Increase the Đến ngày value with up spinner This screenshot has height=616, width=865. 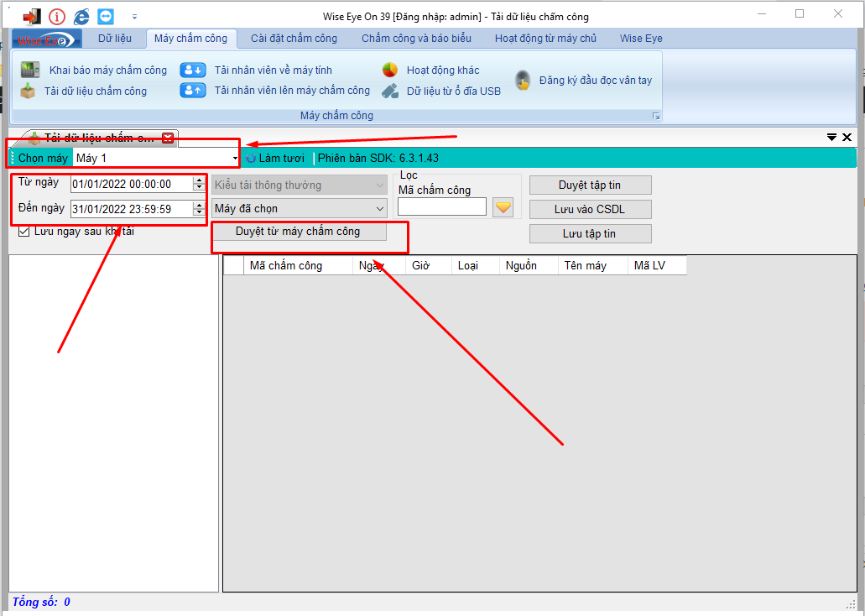[199, 205]
